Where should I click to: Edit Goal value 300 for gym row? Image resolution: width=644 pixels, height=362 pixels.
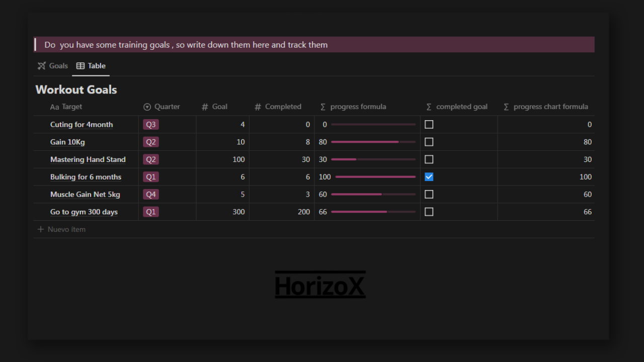[238, 212]
